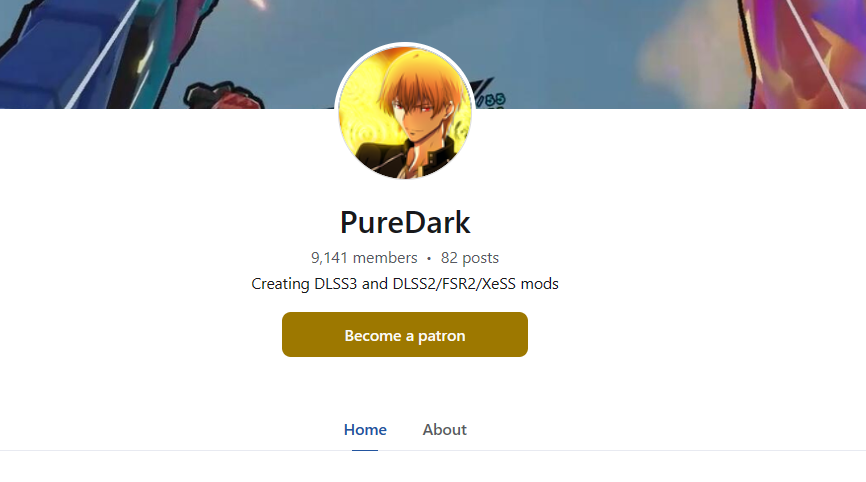This screenshot has width=866, height=482.
Task: Click the word patron on the gold button
Action: click(x=441, y=336)
